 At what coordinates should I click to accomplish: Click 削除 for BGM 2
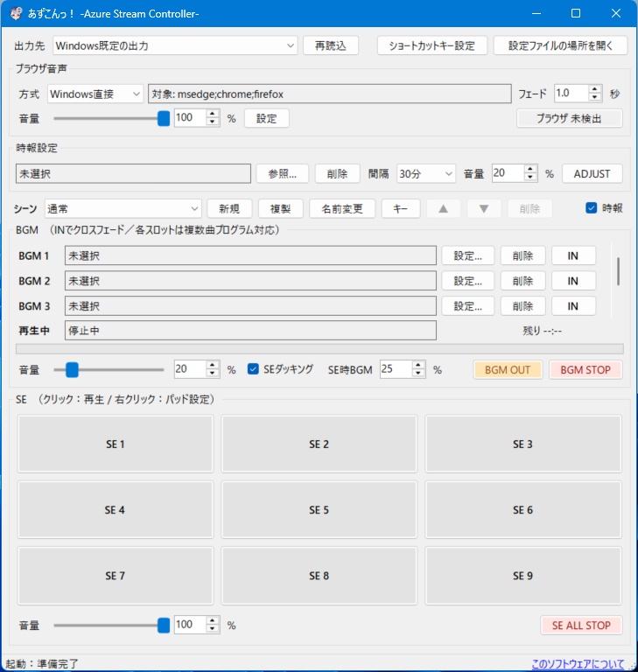(x=522, y=281)
